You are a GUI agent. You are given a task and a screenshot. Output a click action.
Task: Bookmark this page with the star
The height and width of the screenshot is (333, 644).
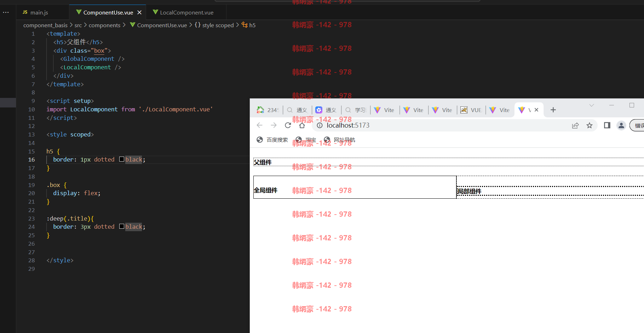(x=590, y=125)
